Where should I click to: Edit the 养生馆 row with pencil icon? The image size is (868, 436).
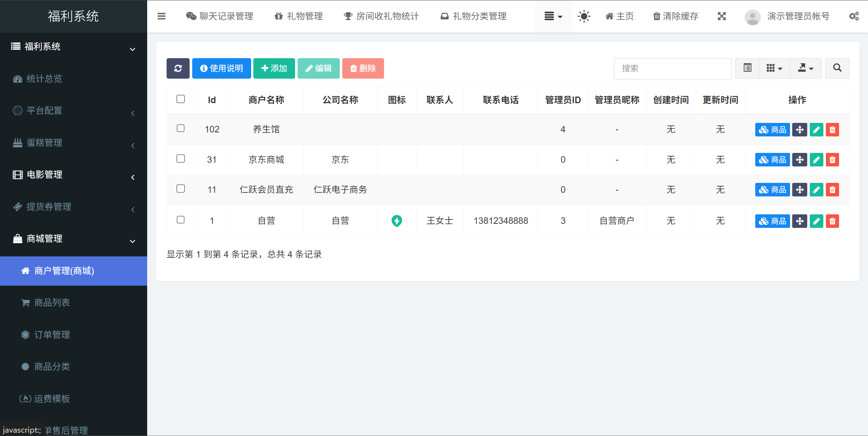pyautogui.click(x=816, y=129)
